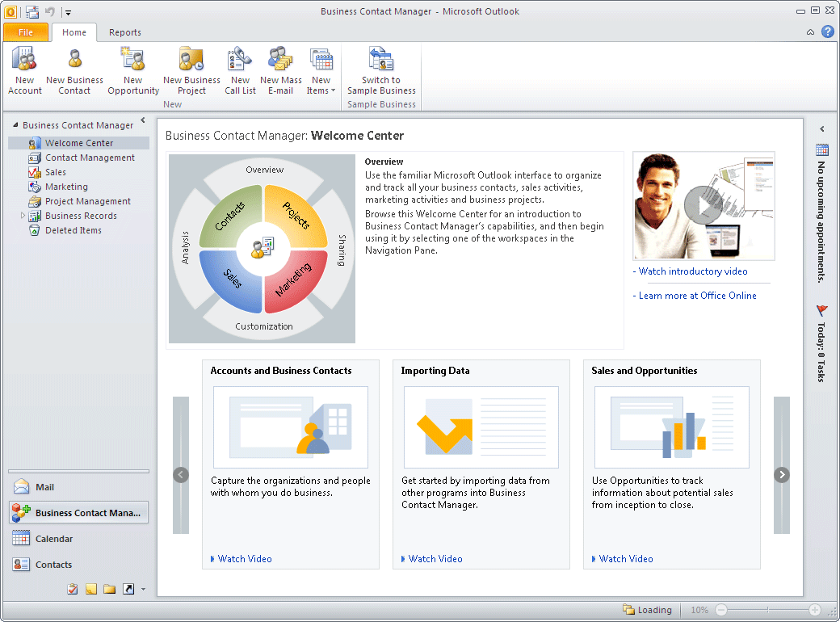Screen dimensions: 840x622
Task: Open the New Items dropdown
Action: tap(321, 71)
